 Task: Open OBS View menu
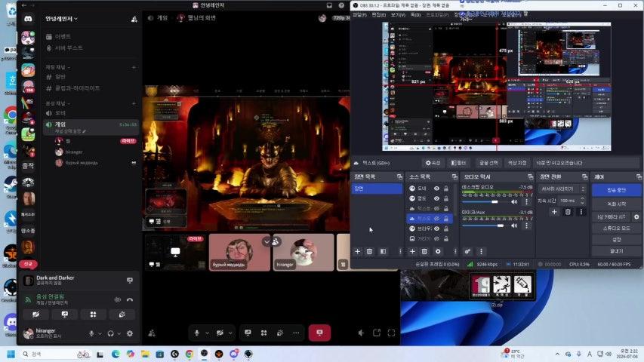pos(398,15)
